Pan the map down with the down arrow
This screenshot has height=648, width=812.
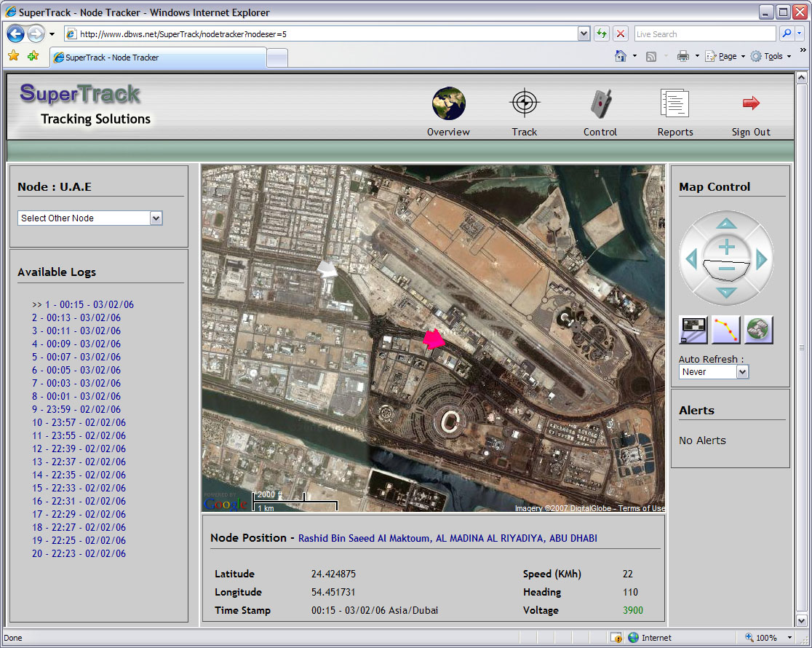(727, 293)
